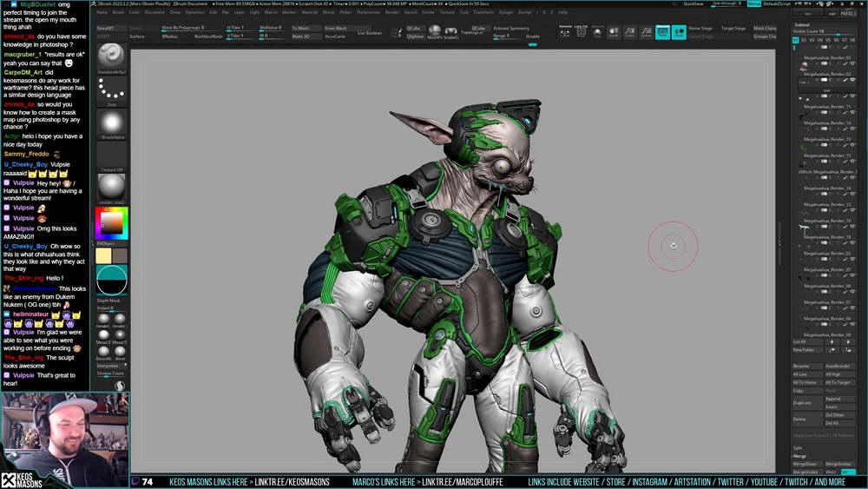Select the gray secondary color swatch
This screenshot has height=489, width=868.
pos(120,255)
